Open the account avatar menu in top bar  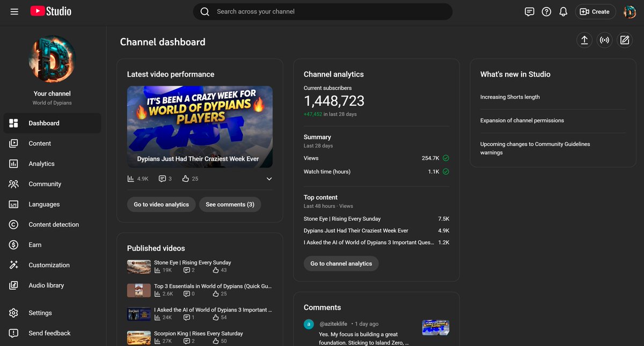point(630,11)
